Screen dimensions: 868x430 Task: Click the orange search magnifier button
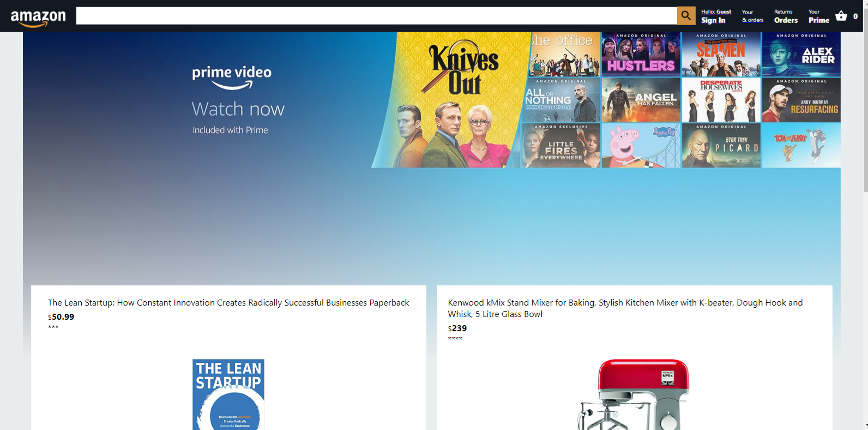(686, 16)
